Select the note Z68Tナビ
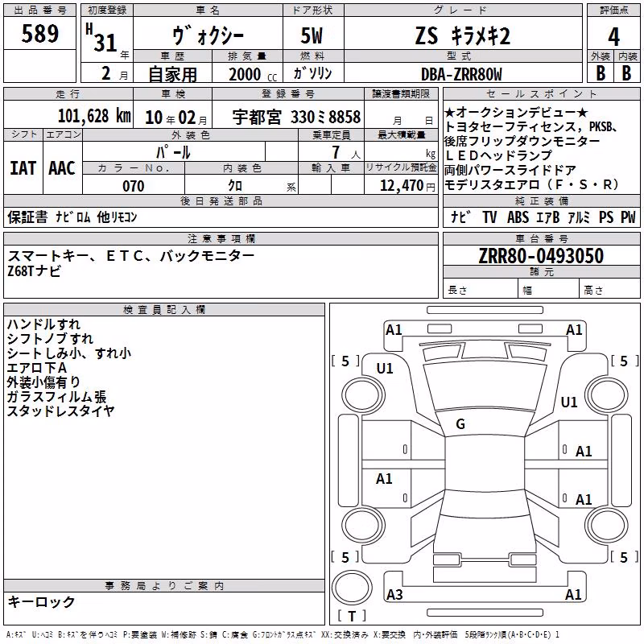This screenshot has width=644, height=644. (34, 270)
